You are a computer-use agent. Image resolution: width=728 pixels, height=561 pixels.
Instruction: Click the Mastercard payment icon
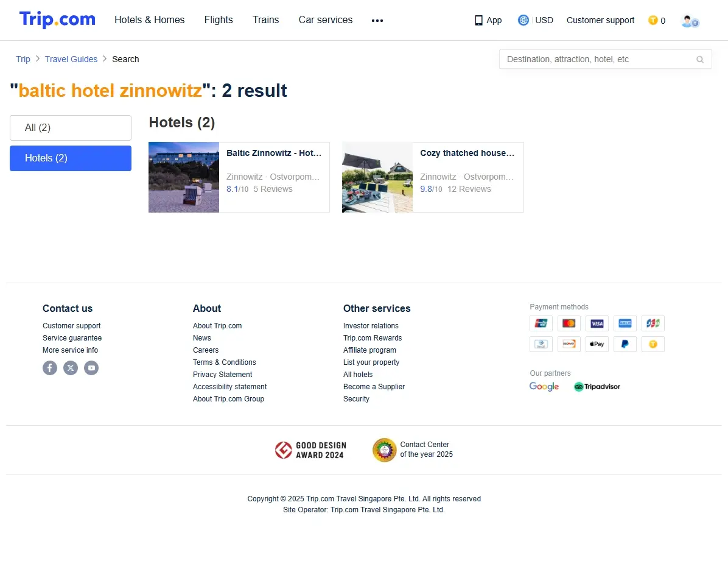(569, 323)
